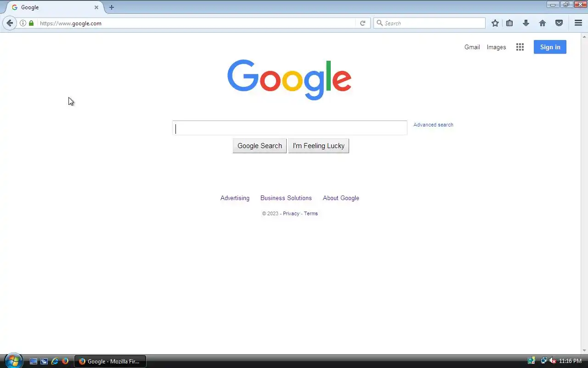Click the muted volume tray icon
Screen dimensions: 588x368
click(x=552, y=361)
